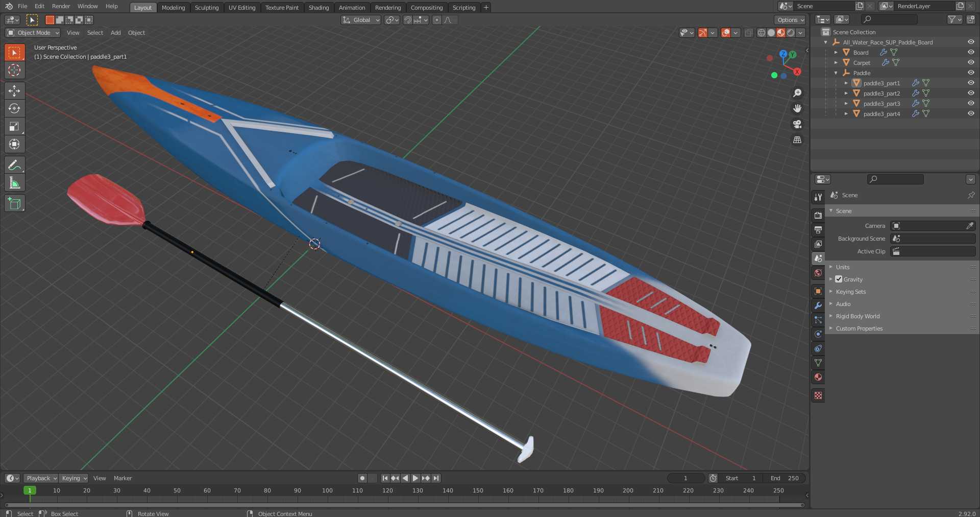Jump to the timeline start frame
Image resolution: width=980 pixels, height=517 pixels.
click(x=385, y=478)
